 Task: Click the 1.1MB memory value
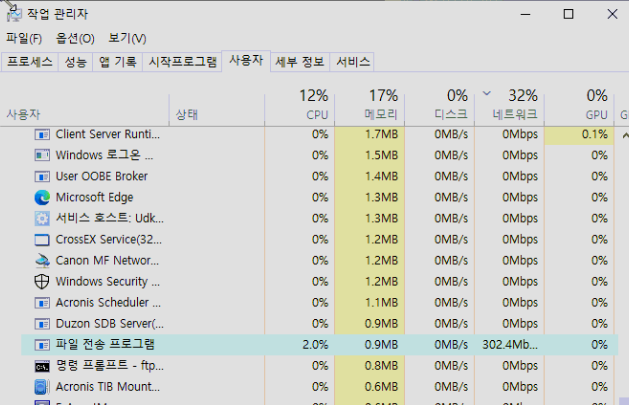(x=381, y=303)
